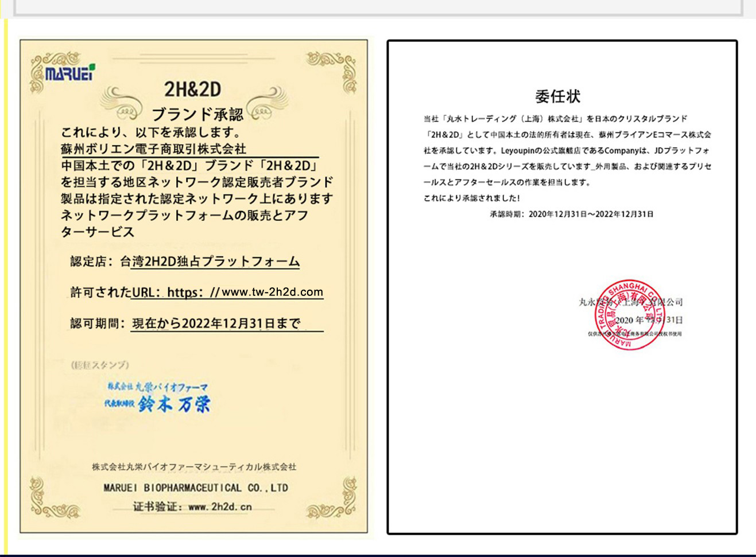Select the "2H&2D" certificate heading

[192, 89]
